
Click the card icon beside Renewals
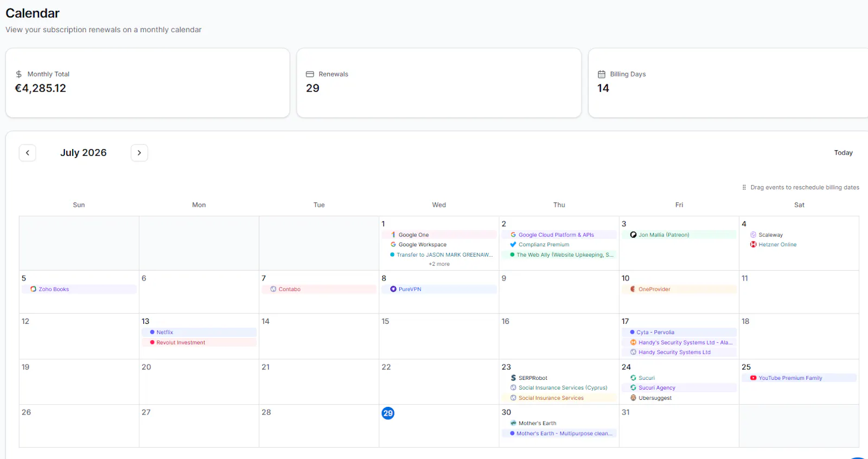[310, 74]
